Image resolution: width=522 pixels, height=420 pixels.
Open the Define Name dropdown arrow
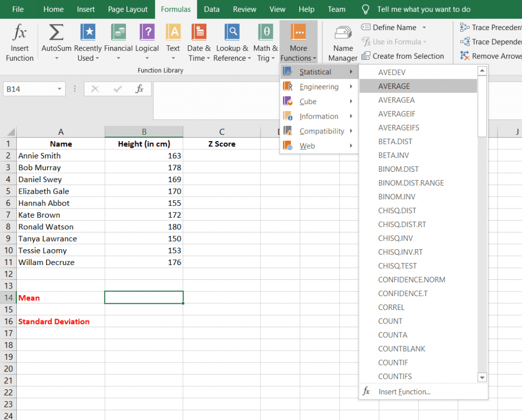[x=424, y=28]
